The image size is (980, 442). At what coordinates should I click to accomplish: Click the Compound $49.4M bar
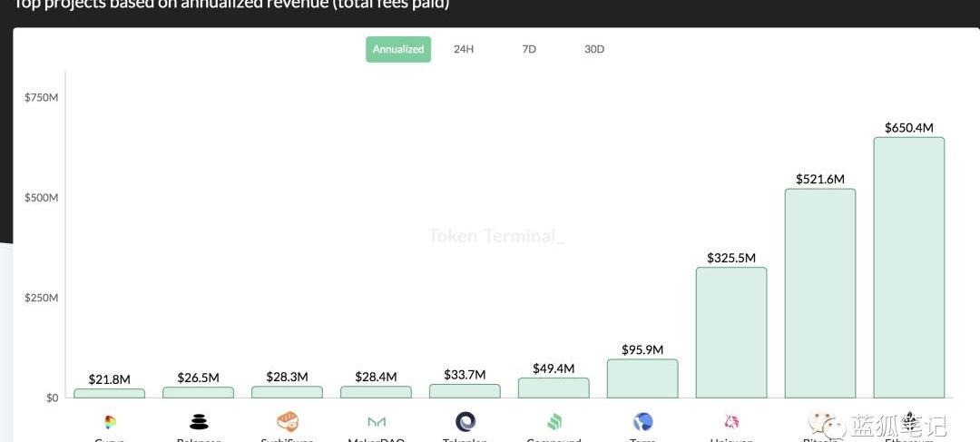[554, 388]
